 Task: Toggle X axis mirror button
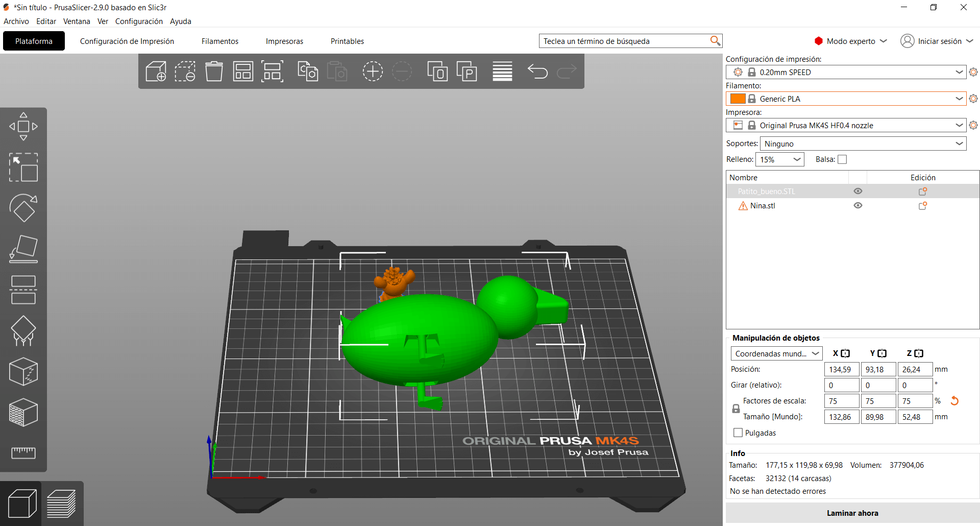845,353
